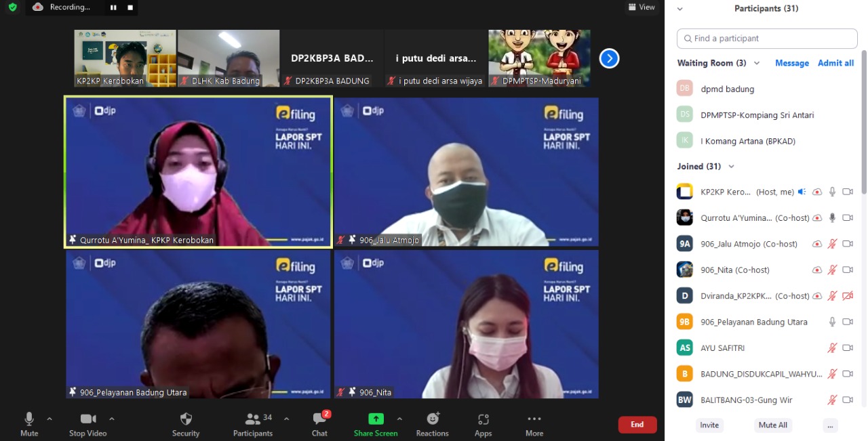Viewport: 868px width, 441px height.
Task: Open the Chat panel icon
Action: (x=319, y=419)
